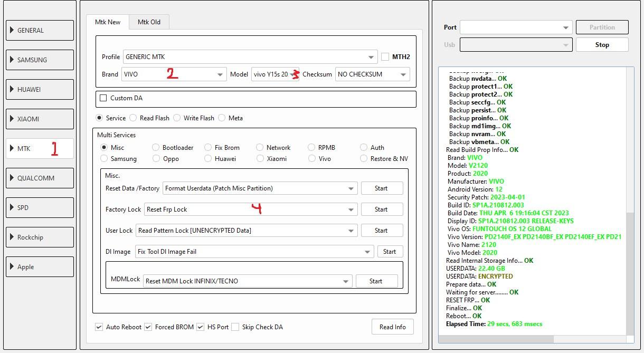Expand the Apple sidebar section
The image size is (644, 353).
pyautogui.click(x=40, y=266)
